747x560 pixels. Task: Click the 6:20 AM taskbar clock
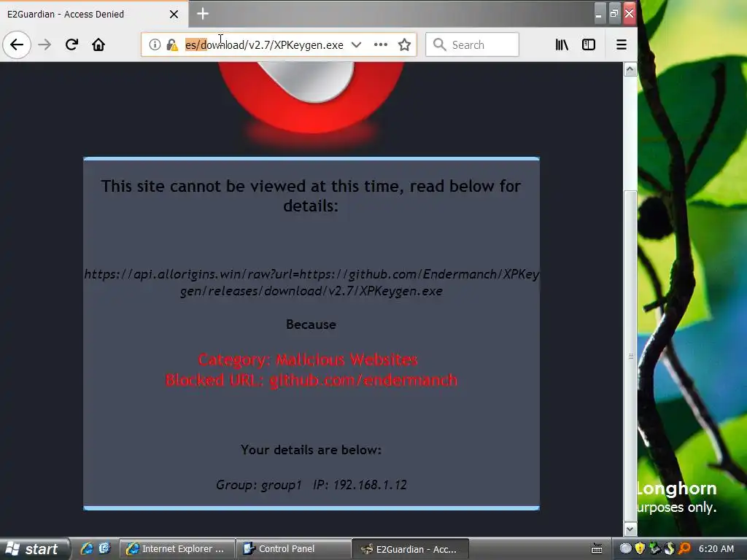point(716,549)
